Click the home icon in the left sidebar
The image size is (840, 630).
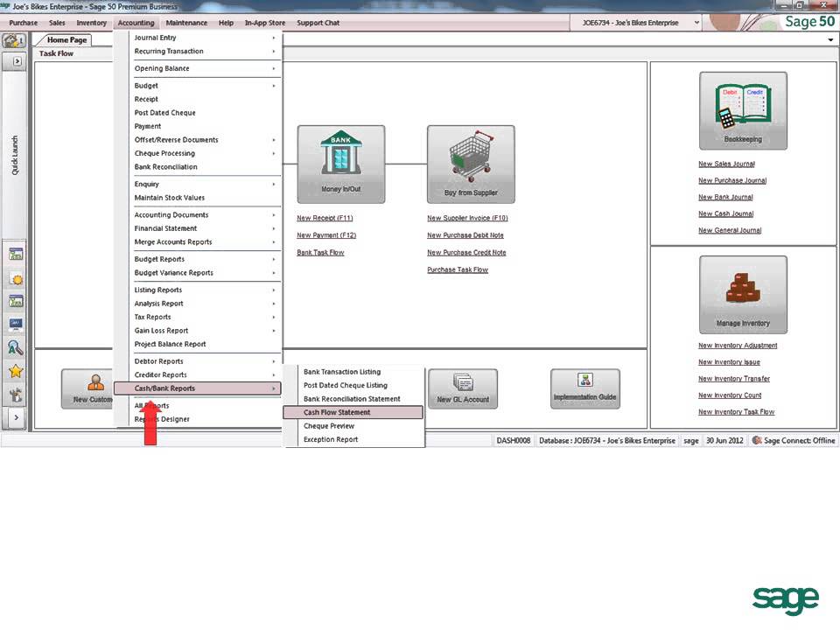coord(14,41)
